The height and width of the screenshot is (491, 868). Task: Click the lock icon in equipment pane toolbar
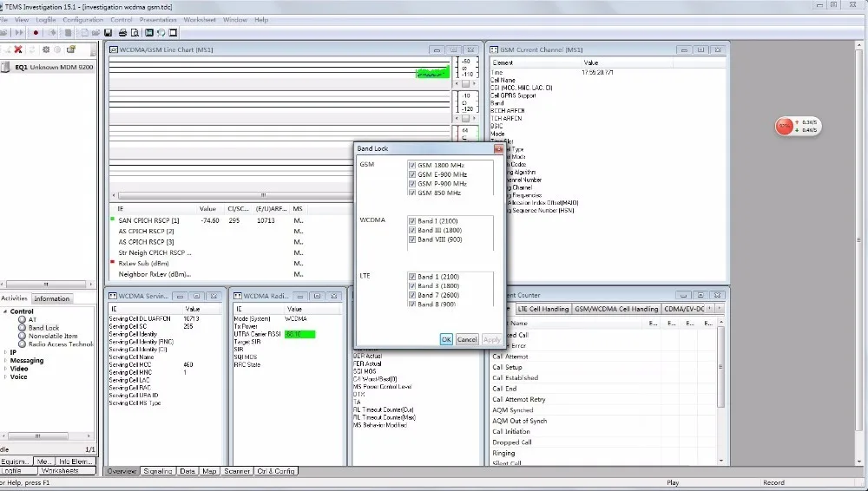(71, 49)
